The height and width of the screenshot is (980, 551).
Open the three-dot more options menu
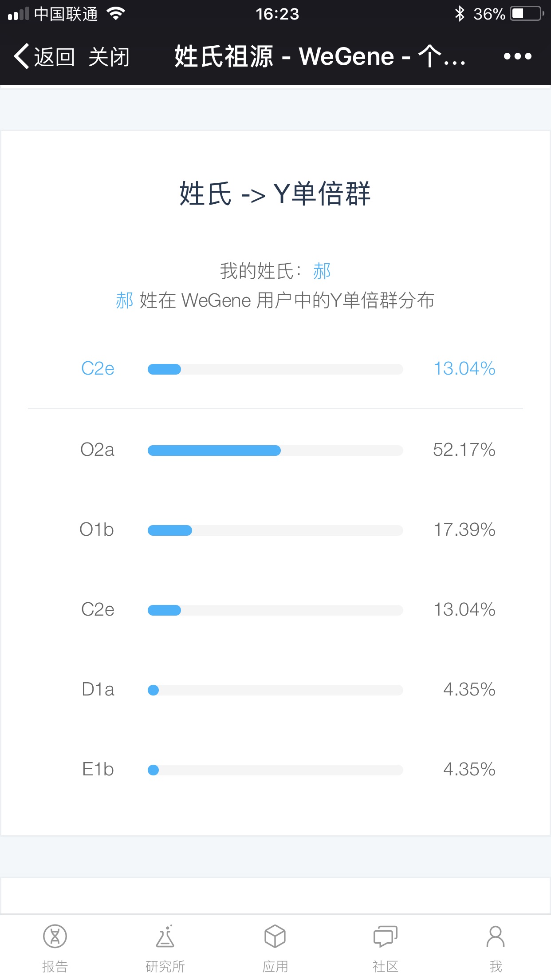click(517, 56)
